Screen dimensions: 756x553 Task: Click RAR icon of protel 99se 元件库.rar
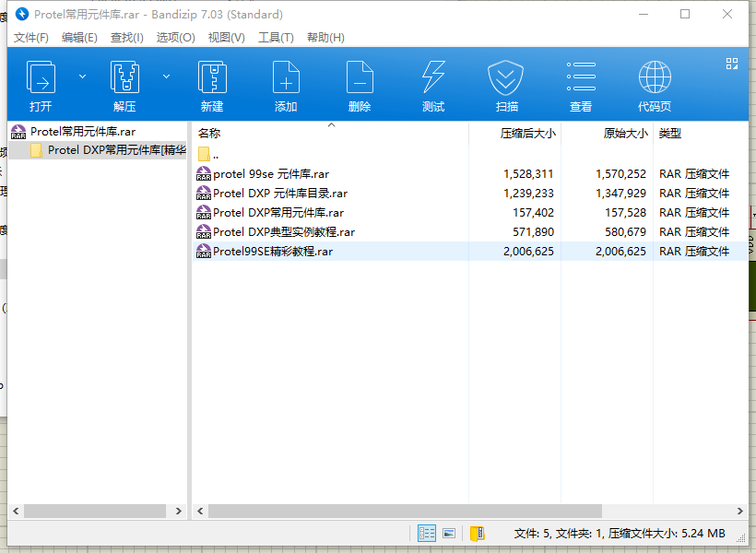204,173
